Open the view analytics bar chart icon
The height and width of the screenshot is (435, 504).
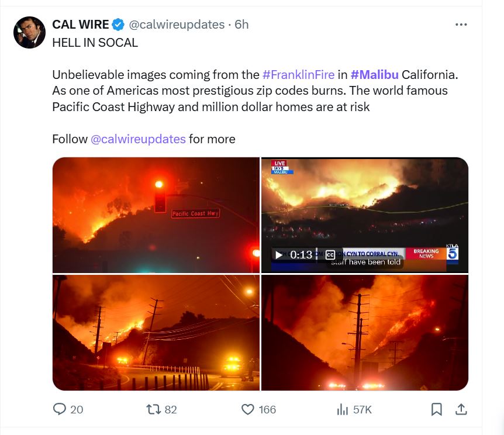(x=343, y=409)
